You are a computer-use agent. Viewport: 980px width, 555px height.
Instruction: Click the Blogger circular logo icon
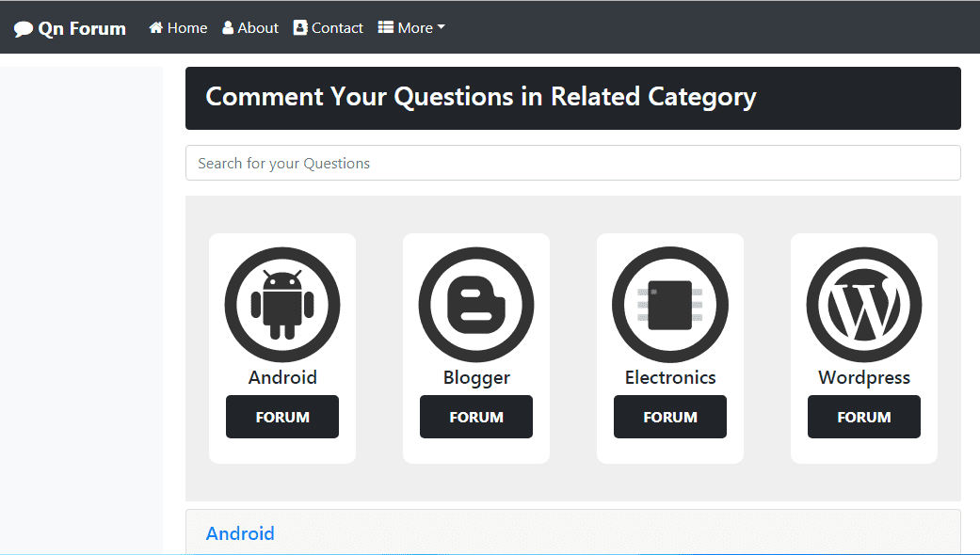pyautogui.click(x=475, y=304)
